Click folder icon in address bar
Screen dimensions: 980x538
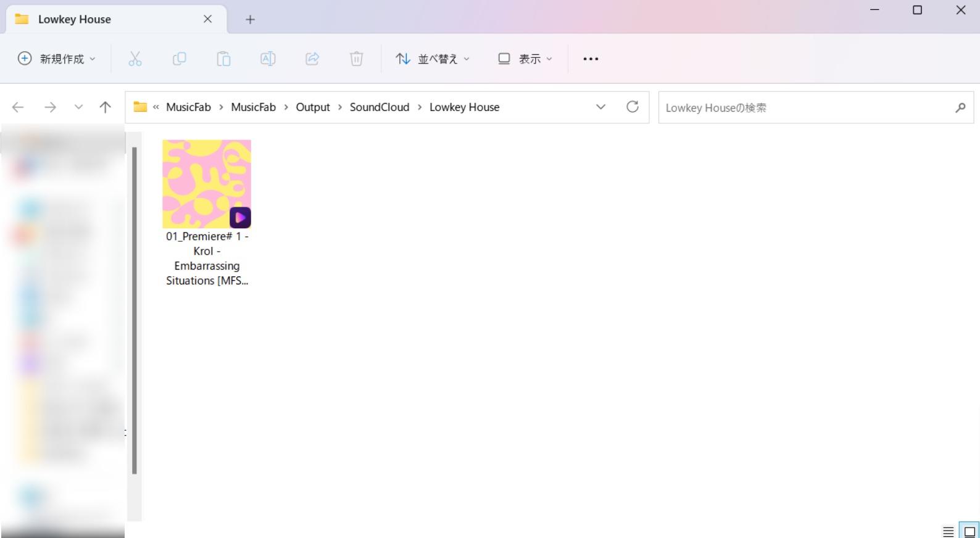tap(141, 107)
